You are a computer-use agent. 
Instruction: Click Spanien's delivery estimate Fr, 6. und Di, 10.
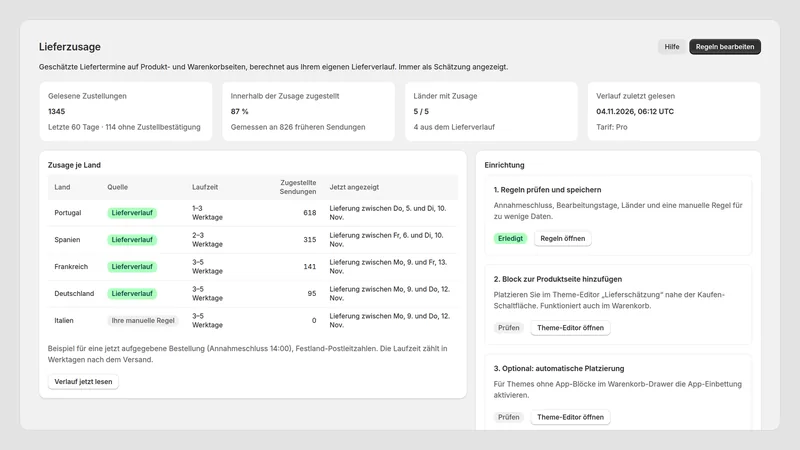point(386,240)
